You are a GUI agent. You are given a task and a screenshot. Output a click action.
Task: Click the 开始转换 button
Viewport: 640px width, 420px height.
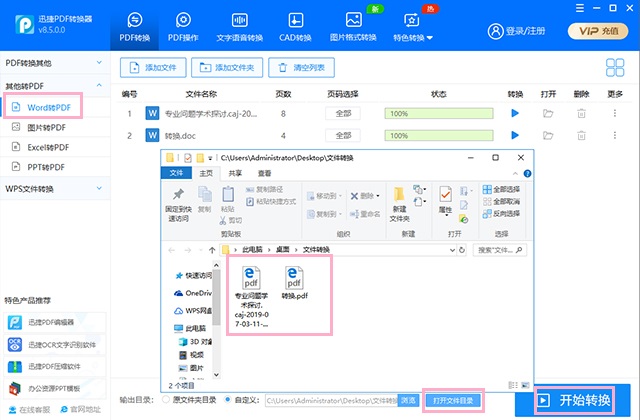click(573, 400)
